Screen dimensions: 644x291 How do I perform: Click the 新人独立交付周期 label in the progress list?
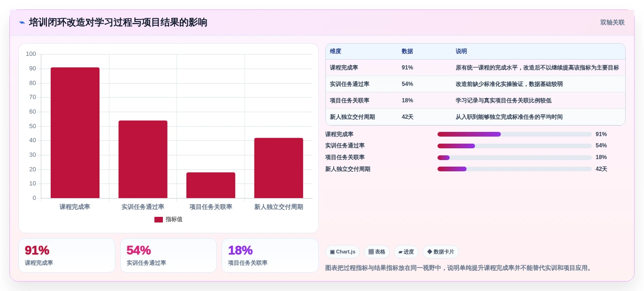click(x=348, y=169)
